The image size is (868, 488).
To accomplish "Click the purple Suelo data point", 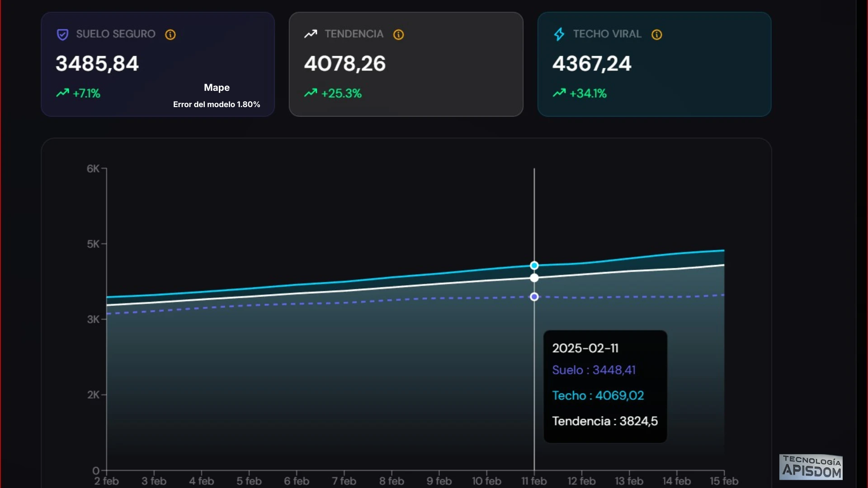I will coord(534,297).
